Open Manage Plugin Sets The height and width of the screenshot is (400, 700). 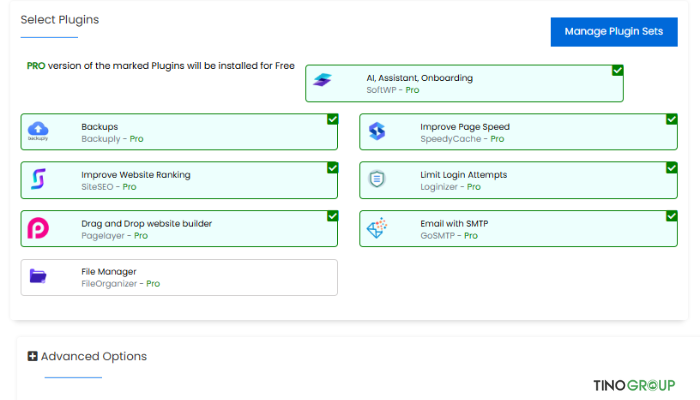614,32
